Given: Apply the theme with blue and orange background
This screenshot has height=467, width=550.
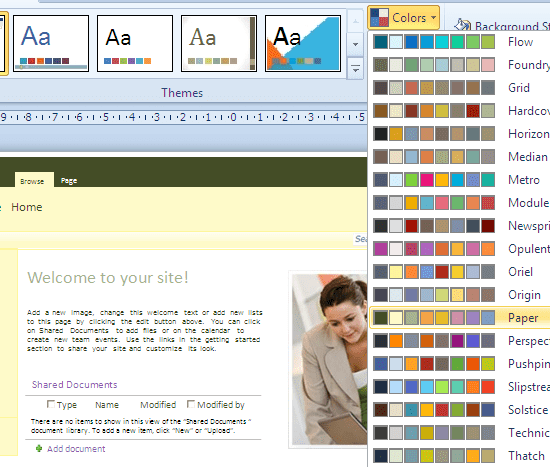Looking at the screenshot, I should click(303, 44).
